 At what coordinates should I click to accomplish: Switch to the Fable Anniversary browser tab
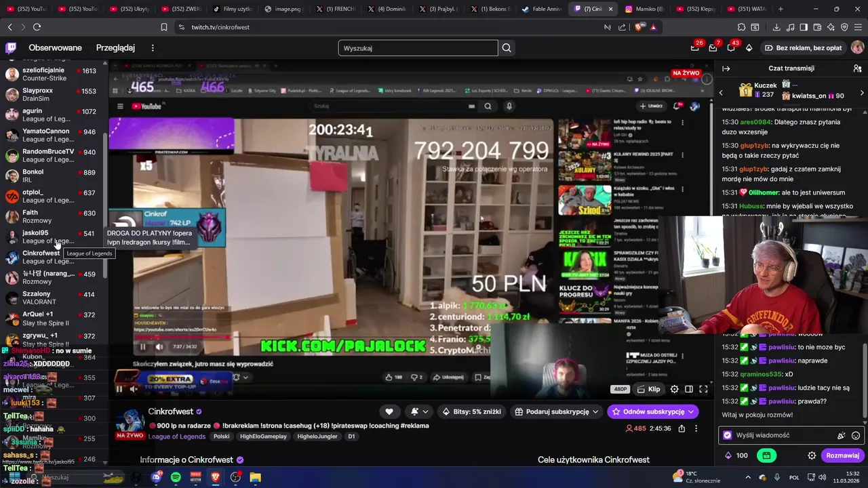[542, 9]
